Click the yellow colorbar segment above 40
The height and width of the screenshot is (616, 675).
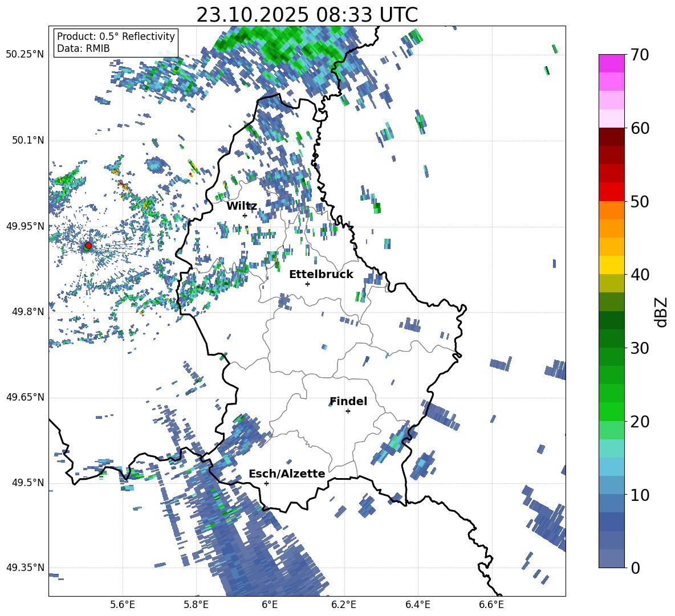[612, 265]
